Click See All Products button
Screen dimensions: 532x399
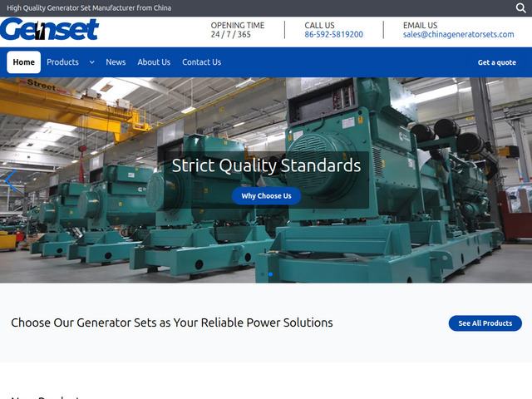[485, 323]
